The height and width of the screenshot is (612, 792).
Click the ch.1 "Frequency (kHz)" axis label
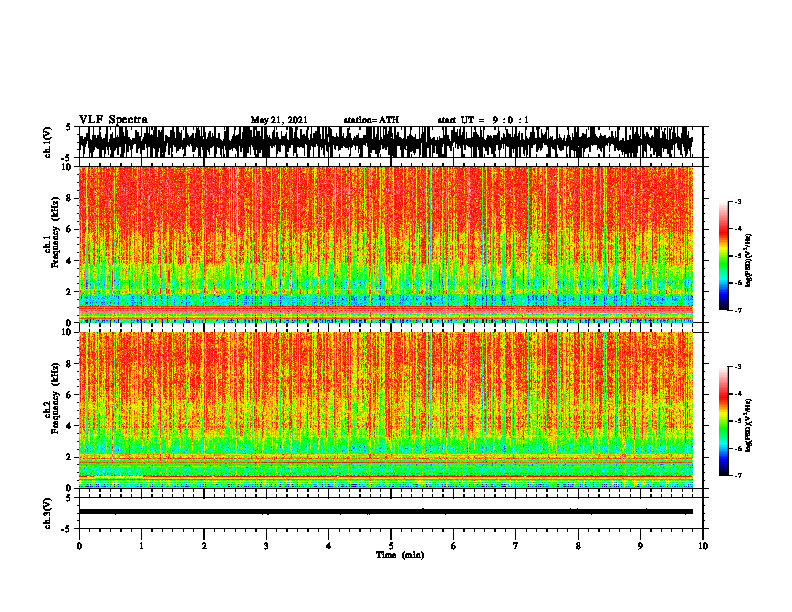55,232
